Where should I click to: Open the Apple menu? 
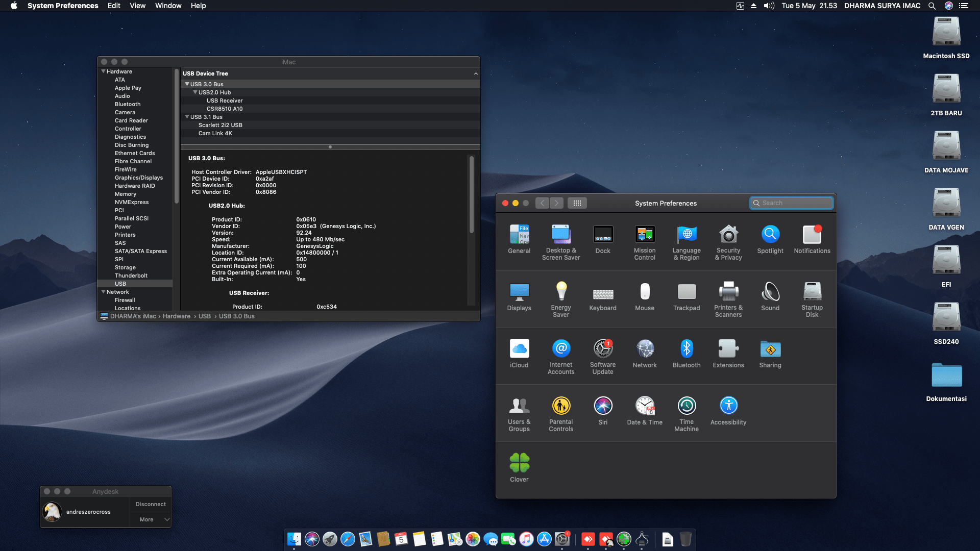pos(14,6)
